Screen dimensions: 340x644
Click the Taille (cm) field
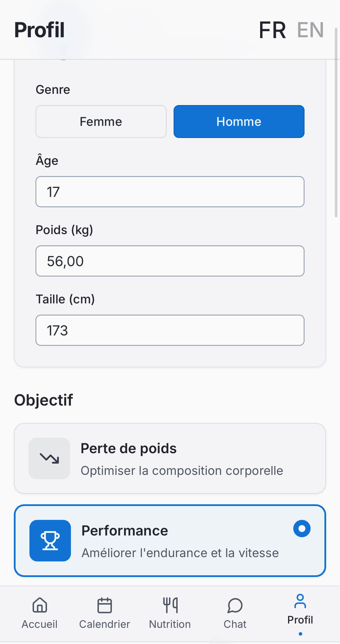170,330
